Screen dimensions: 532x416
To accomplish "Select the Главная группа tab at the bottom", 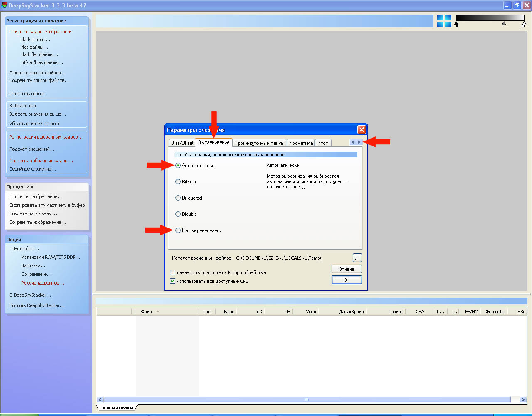I will pos(116,408).
